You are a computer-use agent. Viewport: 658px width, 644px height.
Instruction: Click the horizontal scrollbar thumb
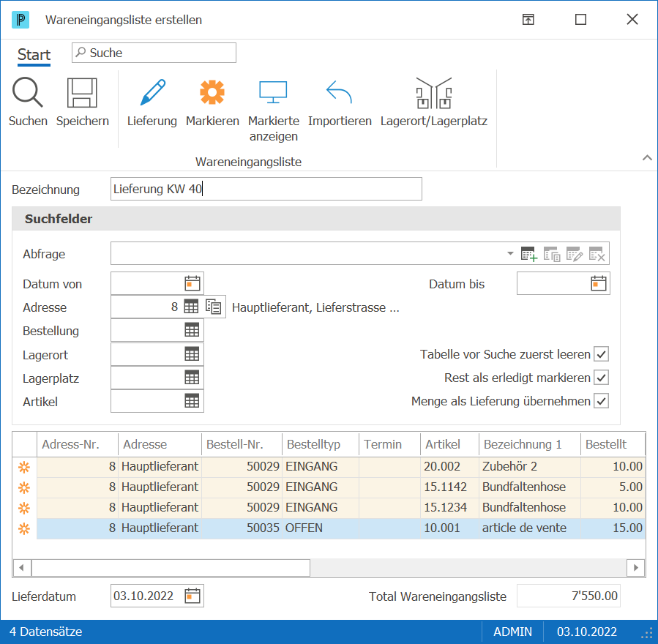pyautogui.click(x=171, y=568)
